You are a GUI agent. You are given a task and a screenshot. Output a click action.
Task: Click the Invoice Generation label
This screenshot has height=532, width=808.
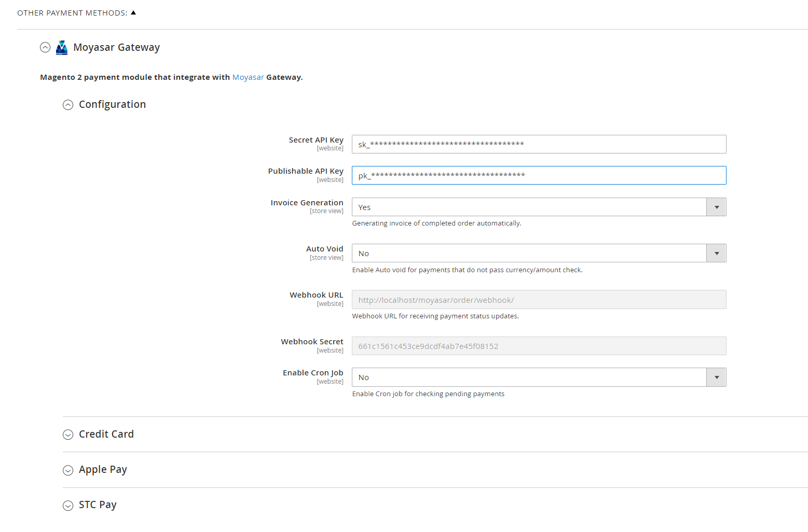[x=307, y=203]
